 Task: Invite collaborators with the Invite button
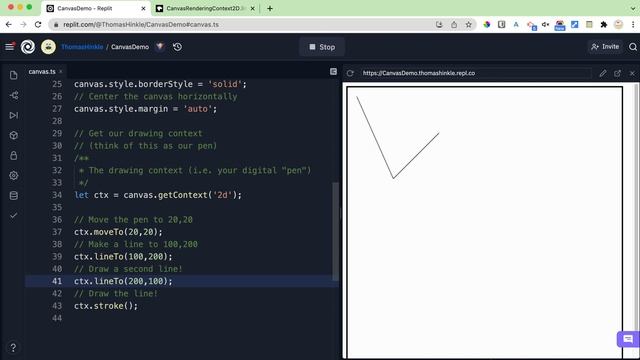(x=605, y=47)
